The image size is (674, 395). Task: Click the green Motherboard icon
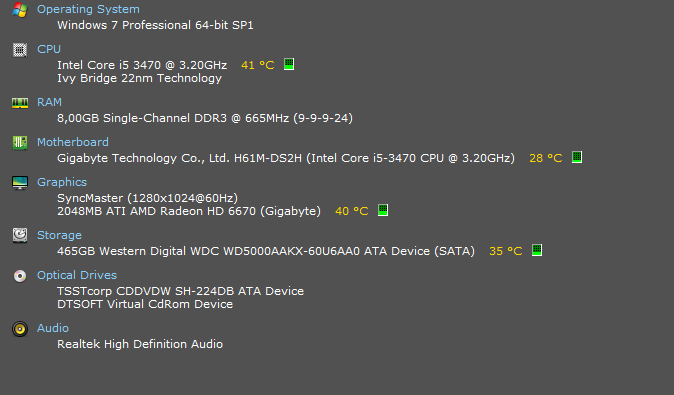[20, 143]
